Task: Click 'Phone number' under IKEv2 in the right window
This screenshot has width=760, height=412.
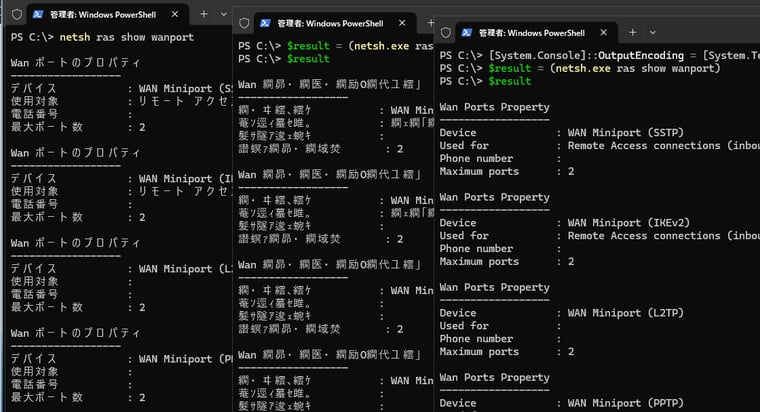Action: [x=476, y=249]
